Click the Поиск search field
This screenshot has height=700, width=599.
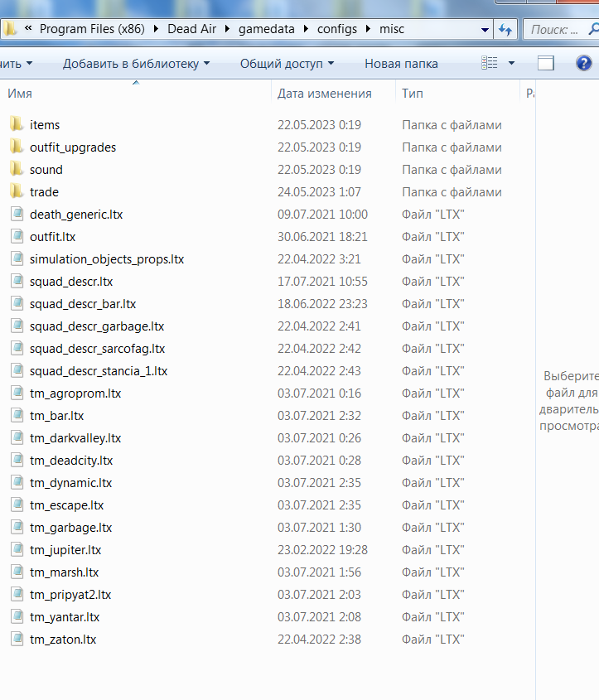click(x=560, y=30)
